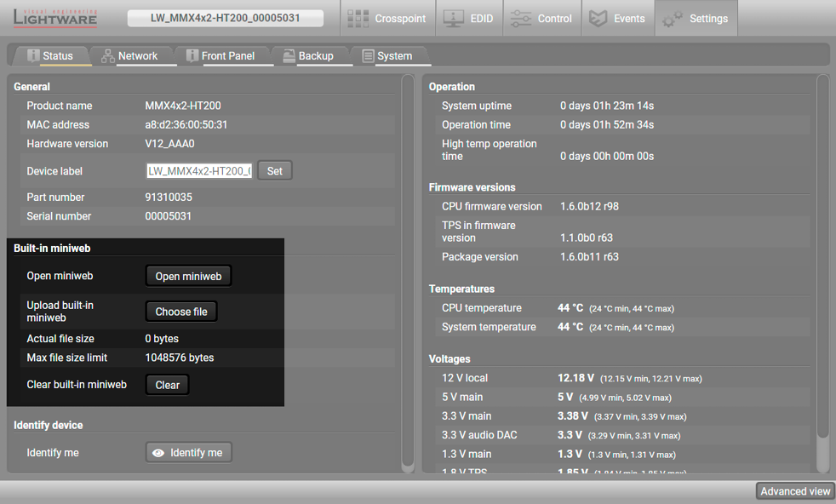This screenshot has width=836, height=504.
Task: Open the EDID menu
Action: [x=468, y=18]
